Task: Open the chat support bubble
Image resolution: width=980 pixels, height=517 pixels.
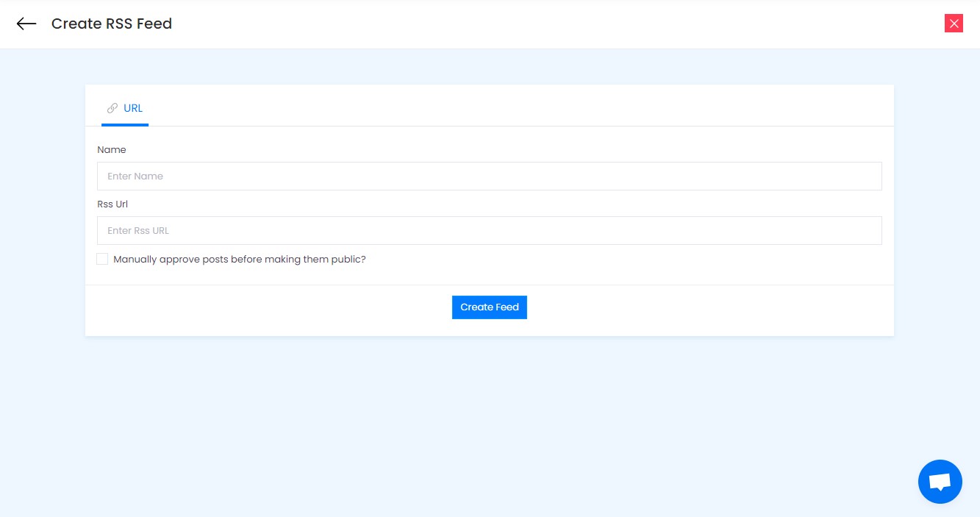Action: [x=940, y=482]
